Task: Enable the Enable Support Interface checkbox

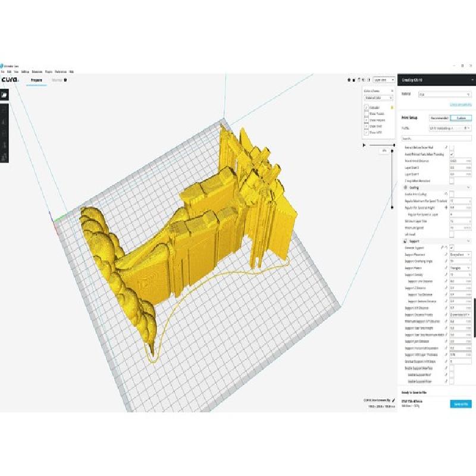Action: coord(452,368)
